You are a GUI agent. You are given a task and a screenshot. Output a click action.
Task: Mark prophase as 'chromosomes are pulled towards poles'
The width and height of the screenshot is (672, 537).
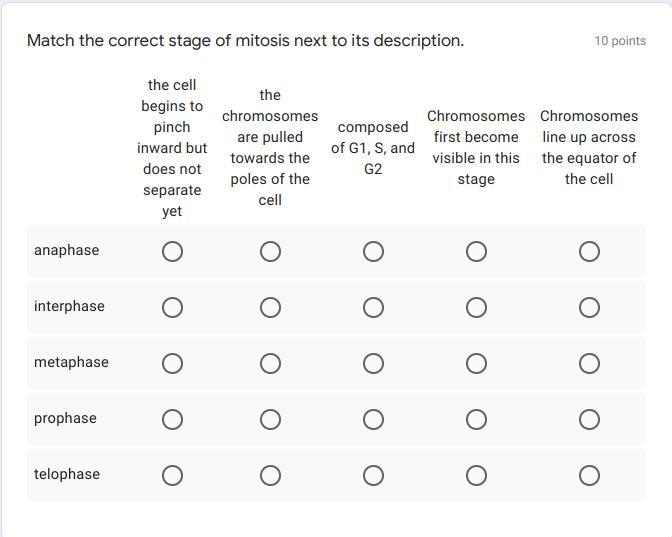coord(270,419)
